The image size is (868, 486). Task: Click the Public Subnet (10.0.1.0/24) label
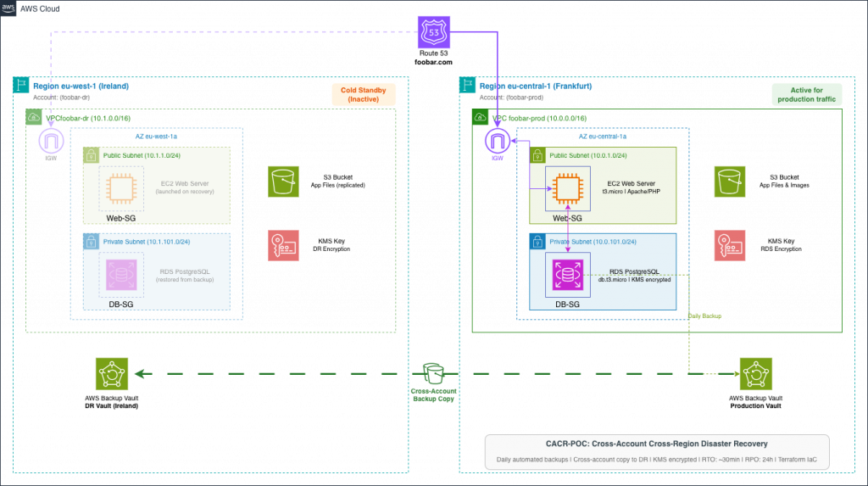(x=588, y=155)
